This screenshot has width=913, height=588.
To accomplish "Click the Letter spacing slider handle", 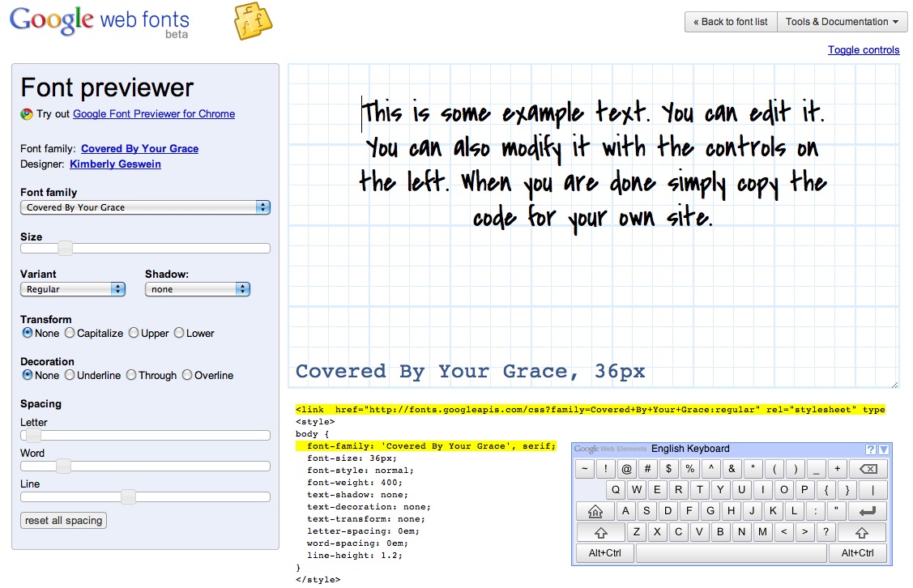I will click(x=33, y=436).
